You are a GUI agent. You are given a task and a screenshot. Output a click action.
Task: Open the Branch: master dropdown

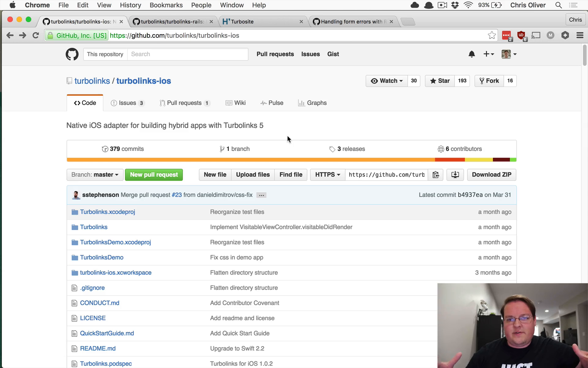tap(95, 175)
